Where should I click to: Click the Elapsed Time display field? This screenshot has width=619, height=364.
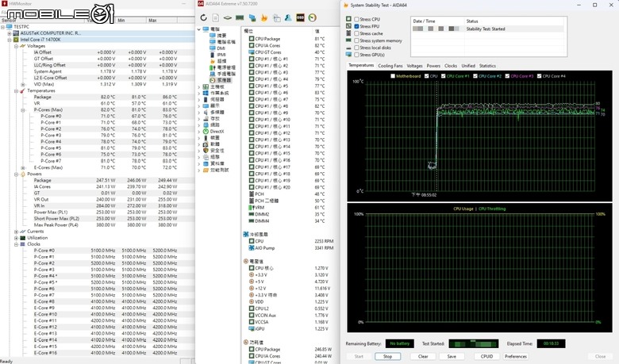tap(551, 343)
